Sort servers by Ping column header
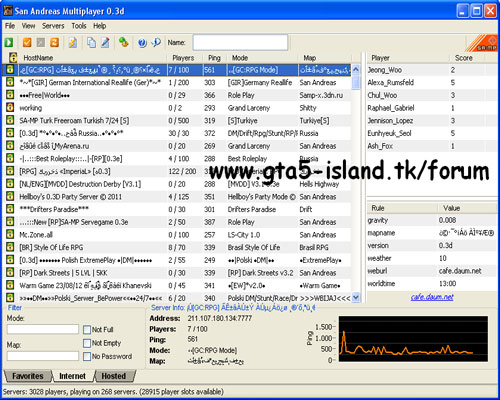Image resolution: width=500 pixels, height=400 pixels. pos(215,58)
